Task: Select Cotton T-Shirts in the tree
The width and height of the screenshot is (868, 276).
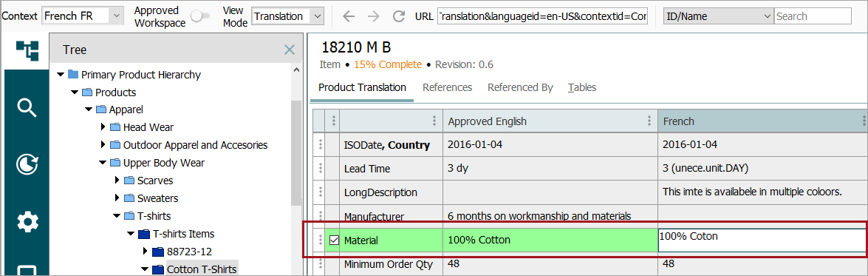Action: [202, 269]
